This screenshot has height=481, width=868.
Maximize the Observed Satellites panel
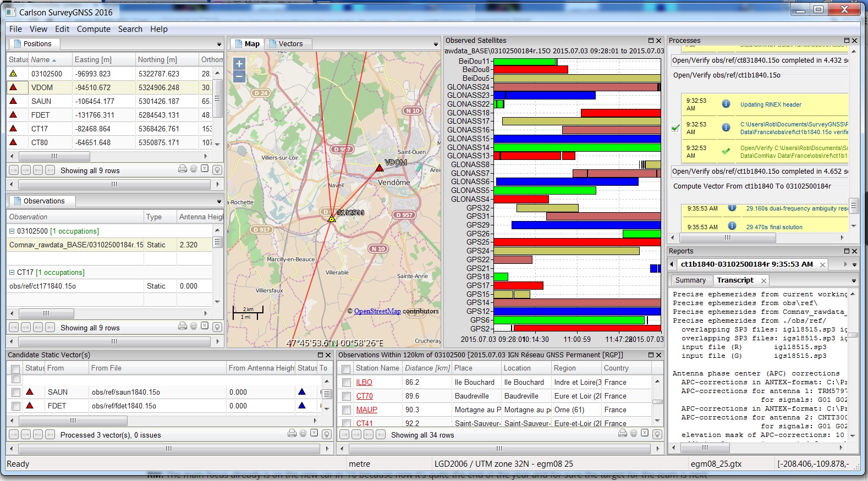(x=651, y=41)
